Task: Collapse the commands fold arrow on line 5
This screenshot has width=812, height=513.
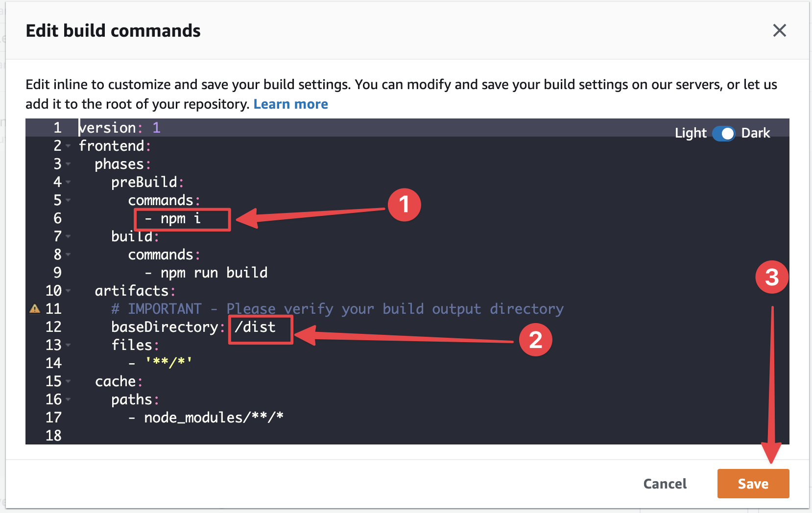Action: click(x=68, y=200)
